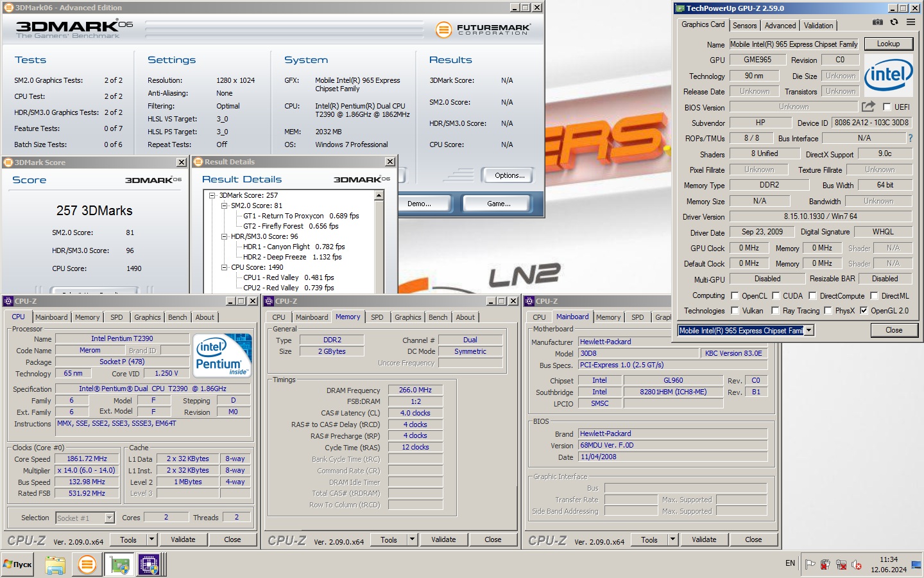Image resolution: width=924 pixels, height=578 pixels.
Task: Collapse the 3DMark Score: 257 tree node
Action: point(212,195)
